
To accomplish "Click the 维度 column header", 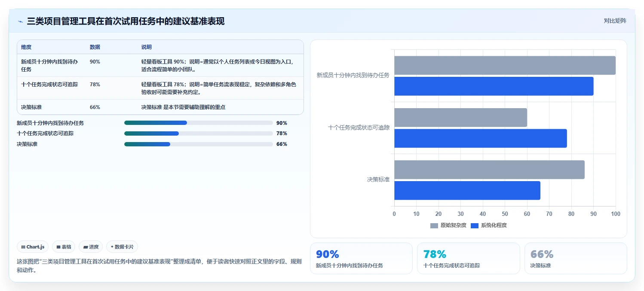I will (x=26, y=47).
